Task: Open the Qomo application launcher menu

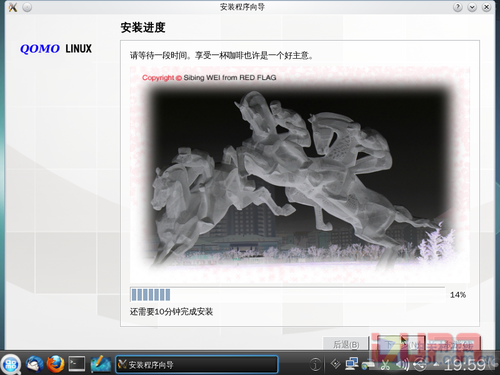Action: pyautogui.click(x=11, y=364)
